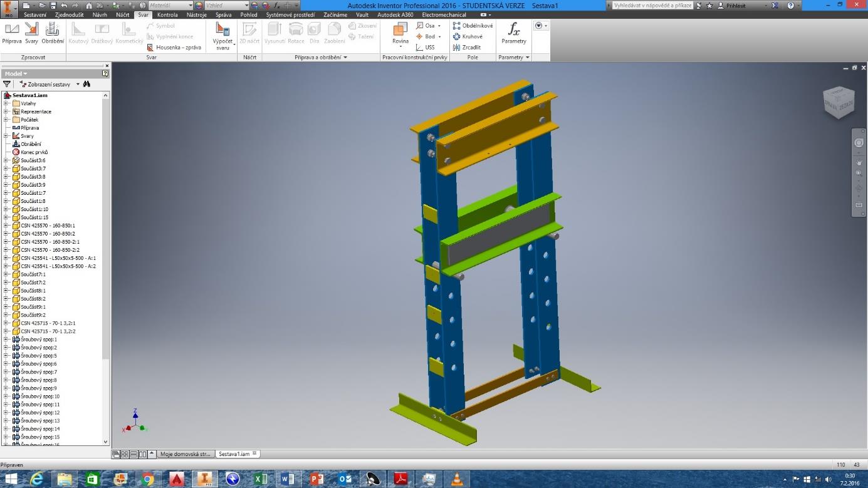This screenshot has width=868, height=488.
Task: Click the Model browser help icon
Action: click(105, 73)
